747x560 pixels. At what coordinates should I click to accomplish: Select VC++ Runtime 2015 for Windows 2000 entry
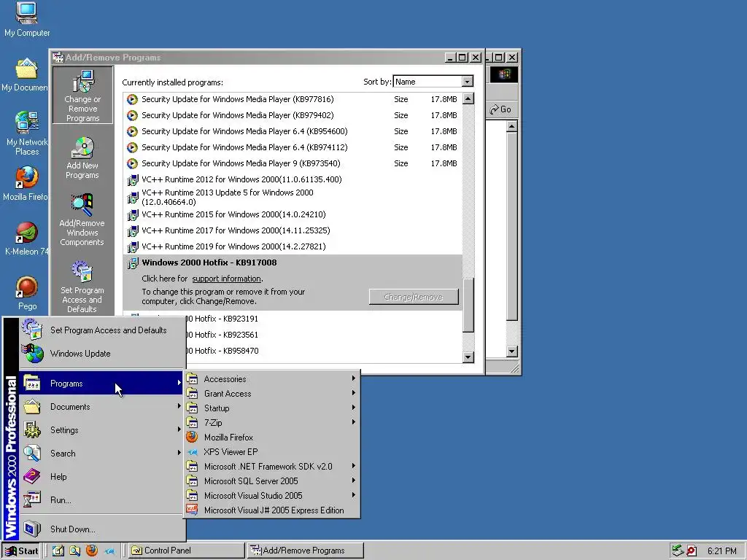[293, 215]
